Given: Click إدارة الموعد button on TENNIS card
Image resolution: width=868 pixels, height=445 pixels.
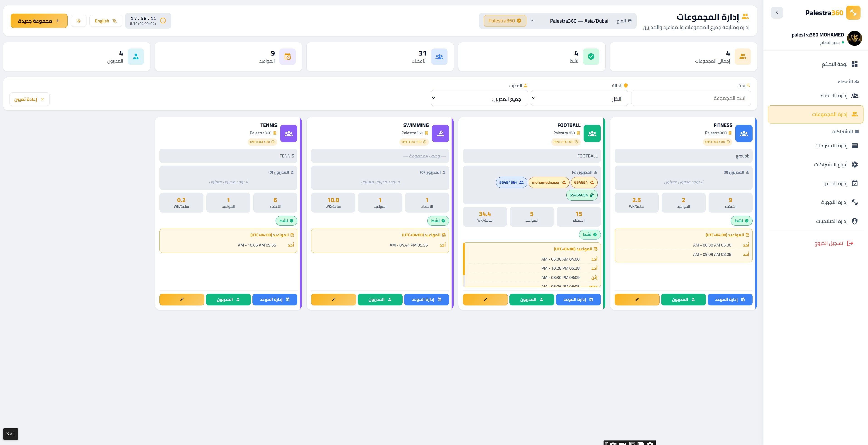Looking at the screenshot, I should pyautogui.click(x=275, y=300).
